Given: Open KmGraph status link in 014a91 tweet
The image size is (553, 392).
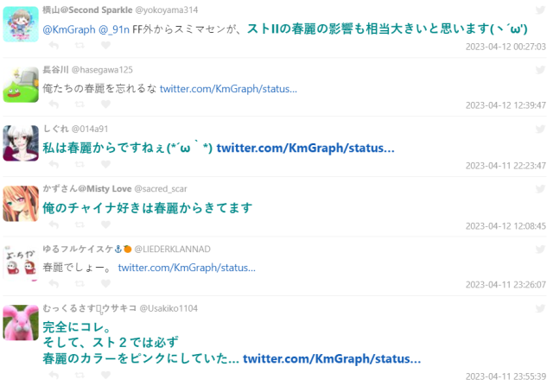Looking at the screenshot, I should [305, 148].
